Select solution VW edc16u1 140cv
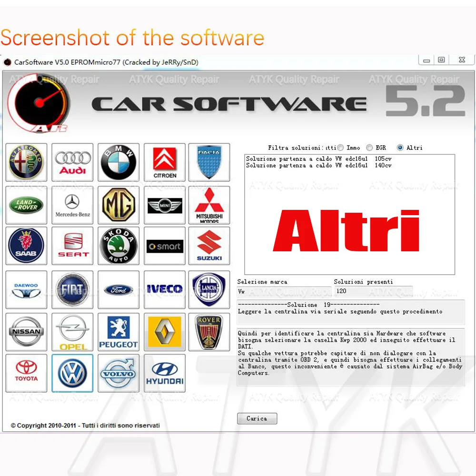476x476 pixels. point(319,166)
